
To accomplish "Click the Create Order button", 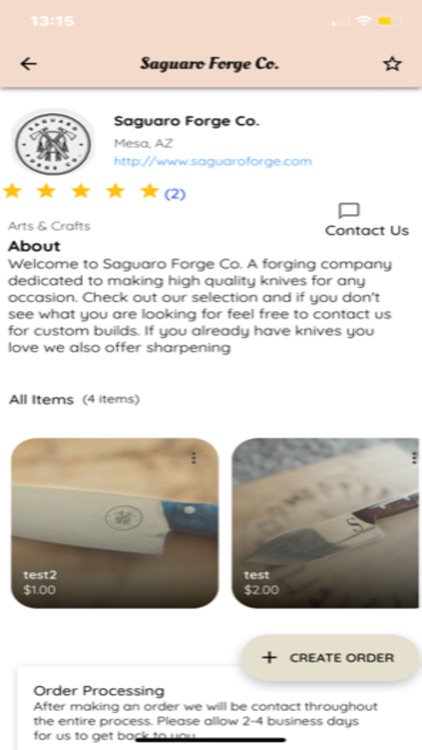I will coord(330,658).
